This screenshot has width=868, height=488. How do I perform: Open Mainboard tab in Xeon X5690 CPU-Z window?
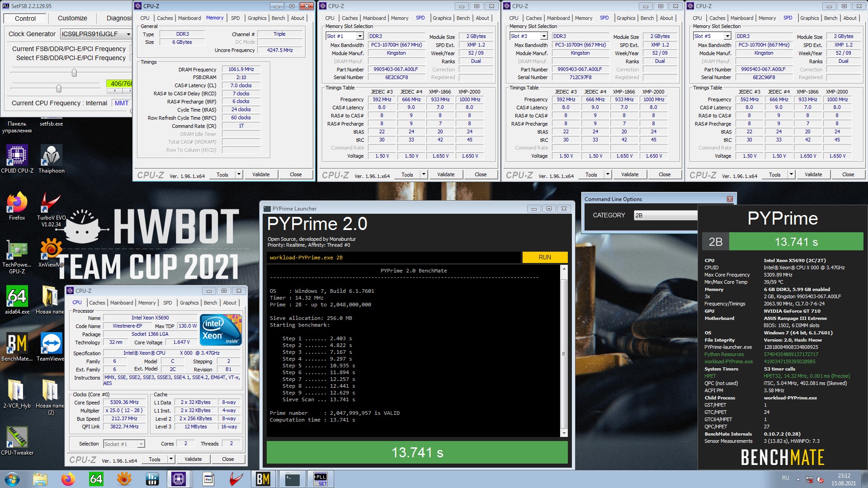(122, 303)
